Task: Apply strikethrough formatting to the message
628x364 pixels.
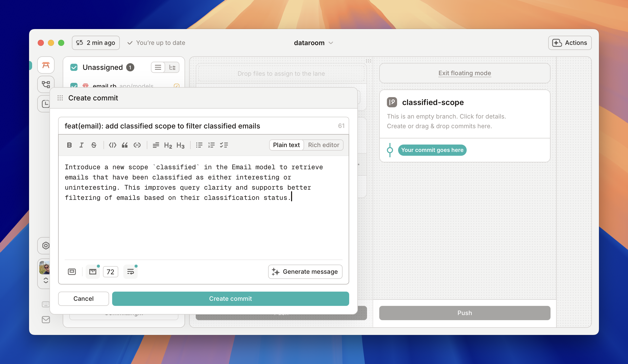Action: [x=94, y=145]
